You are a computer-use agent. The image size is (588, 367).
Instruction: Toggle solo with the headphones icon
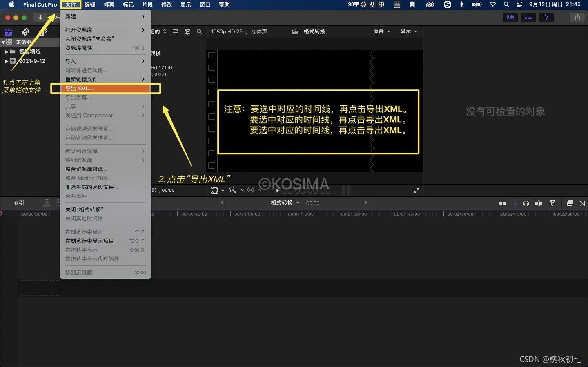[526, 203]
